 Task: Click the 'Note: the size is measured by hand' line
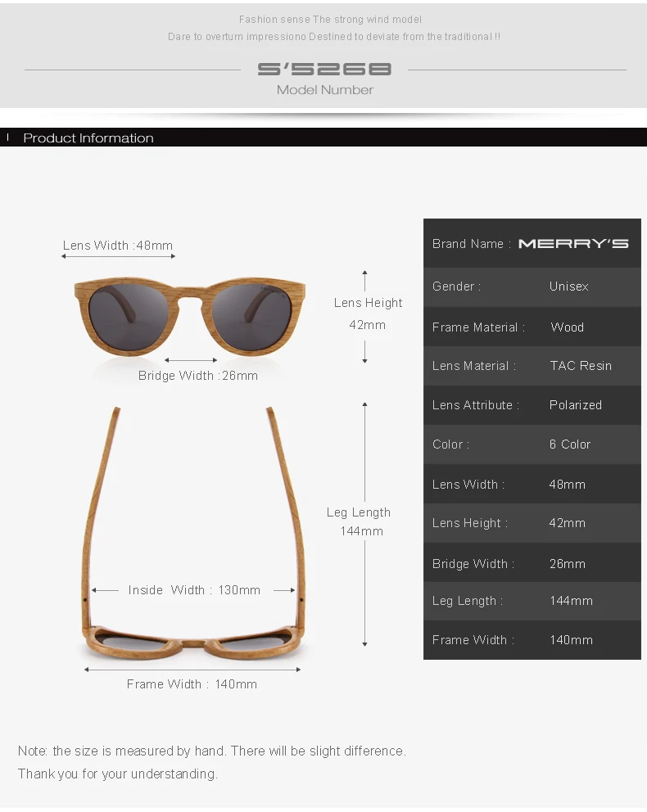click(212, 751)
